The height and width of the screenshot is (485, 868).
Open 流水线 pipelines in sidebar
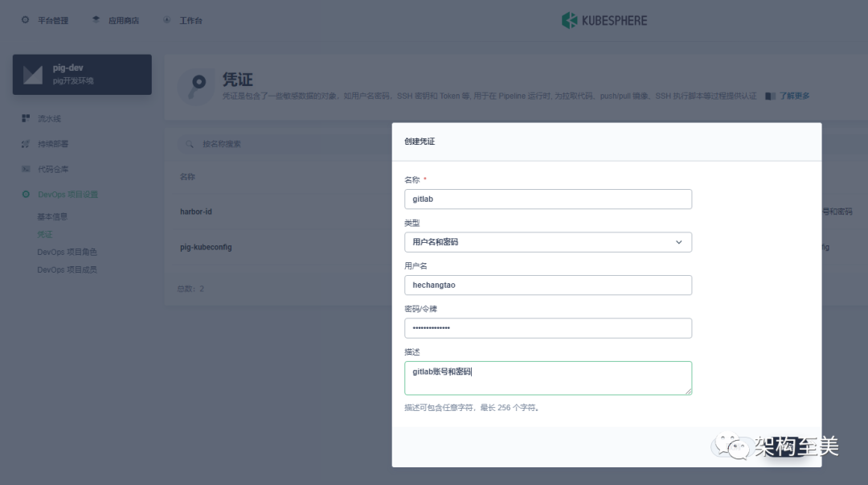click(x=49, y=118)
